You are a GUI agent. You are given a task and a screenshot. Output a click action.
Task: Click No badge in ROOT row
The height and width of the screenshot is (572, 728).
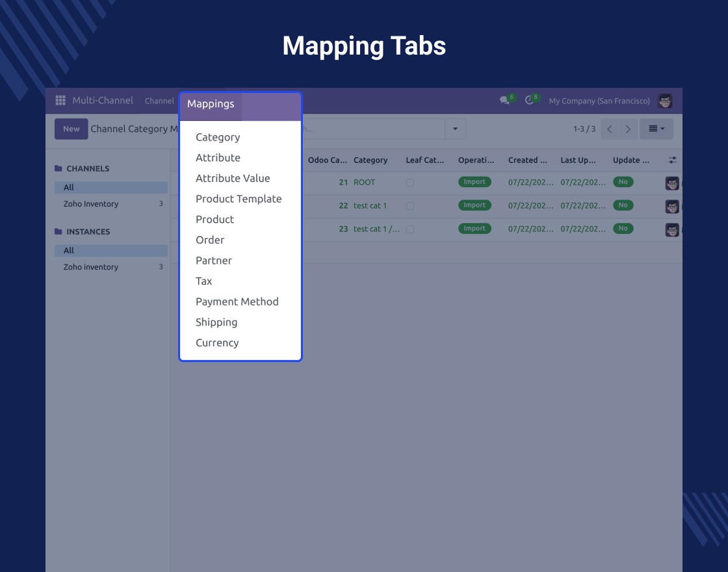tap(623, 182)
